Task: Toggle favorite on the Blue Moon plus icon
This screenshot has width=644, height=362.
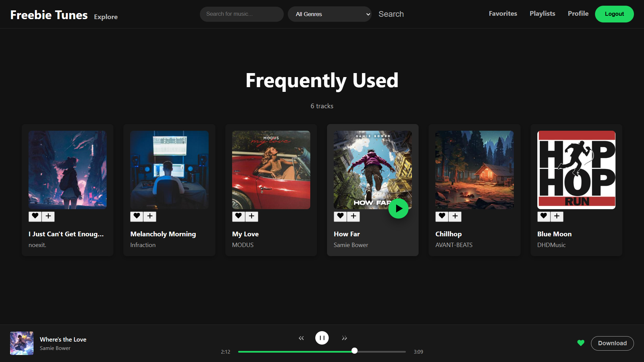Action: (x=557, y=217)
